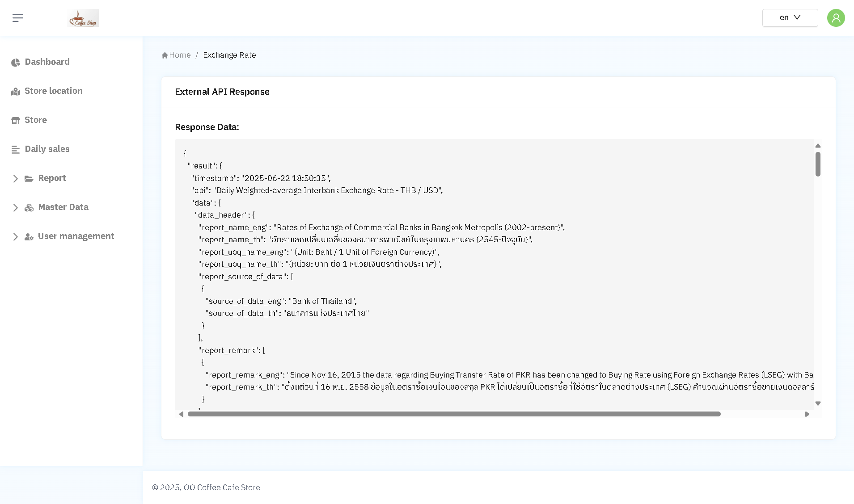The image size is (854, 504).
Task: Go to Store location page
Action: pos(54,91)
